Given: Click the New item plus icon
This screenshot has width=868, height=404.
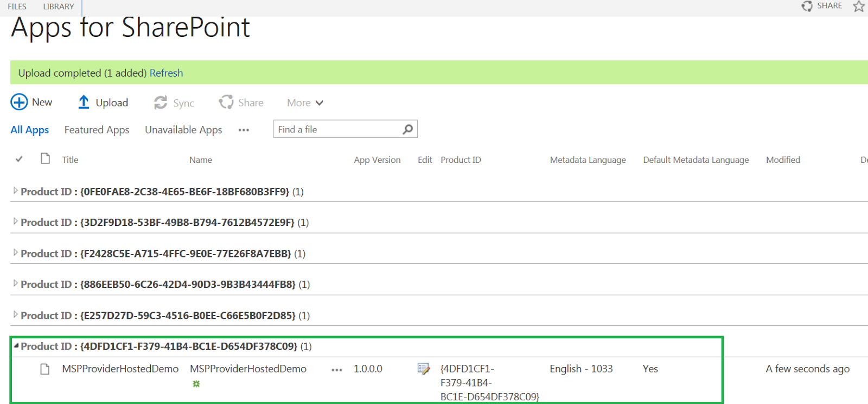Looking at the screenshot, I should click(19, 102).
